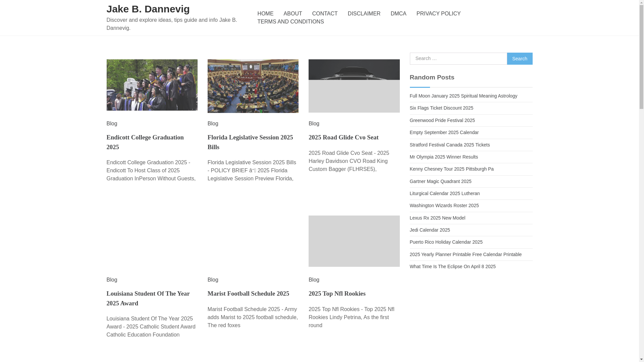Screen dimensions: 644x362
Task: Open the Florida Legislative Session thumbnail image
Action: 253,86
